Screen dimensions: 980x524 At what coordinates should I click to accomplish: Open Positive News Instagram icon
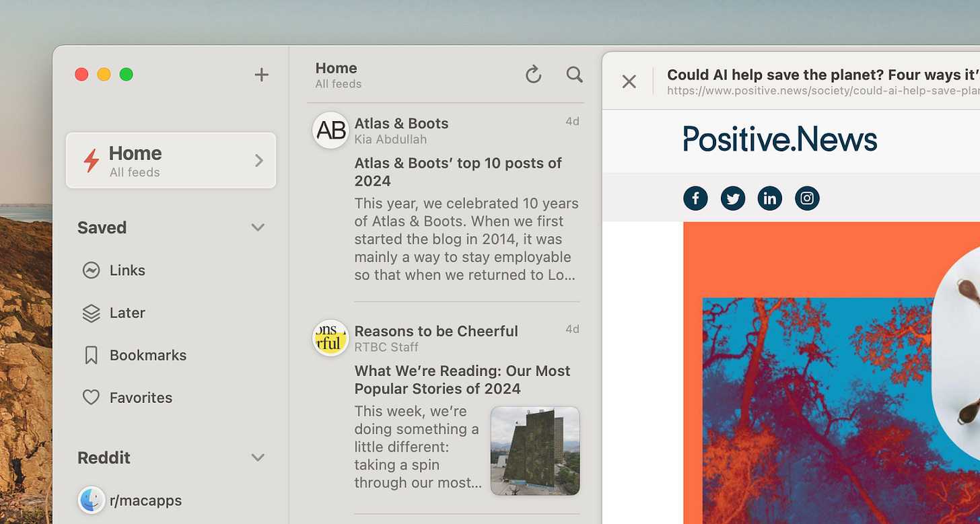[807, 198]
